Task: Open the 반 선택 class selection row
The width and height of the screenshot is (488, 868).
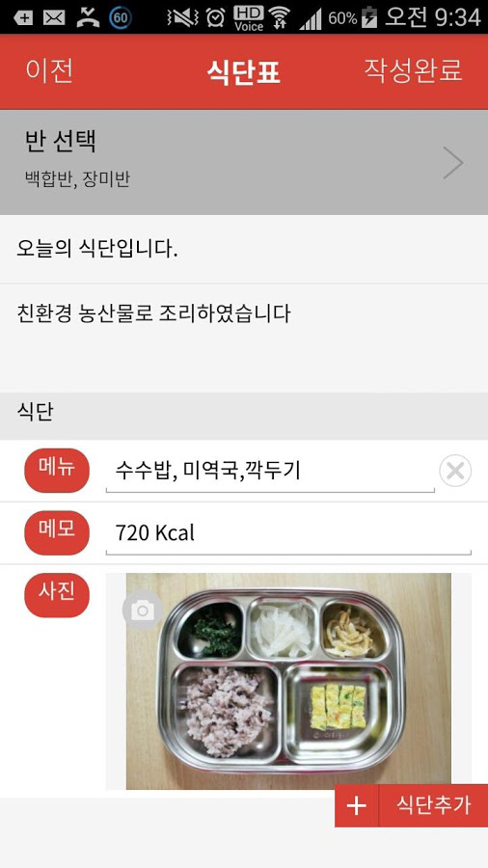Action: coord(244,162)
